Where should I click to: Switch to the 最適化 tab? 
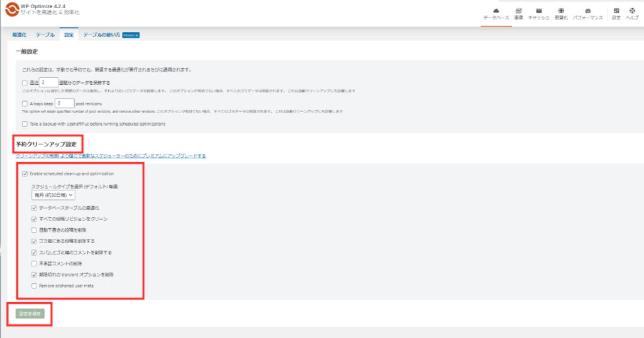click(x=19, y=35)
